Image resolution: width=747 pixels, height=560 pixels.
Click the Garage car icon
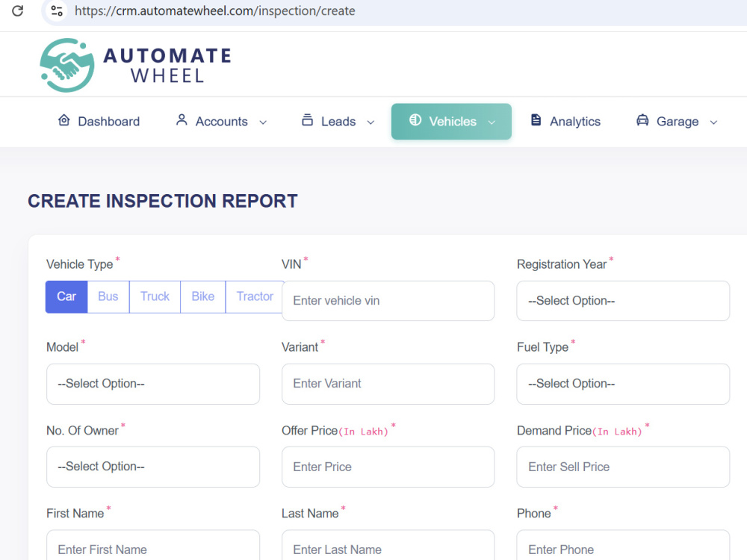pyautogui.click(x=642, y=120)
